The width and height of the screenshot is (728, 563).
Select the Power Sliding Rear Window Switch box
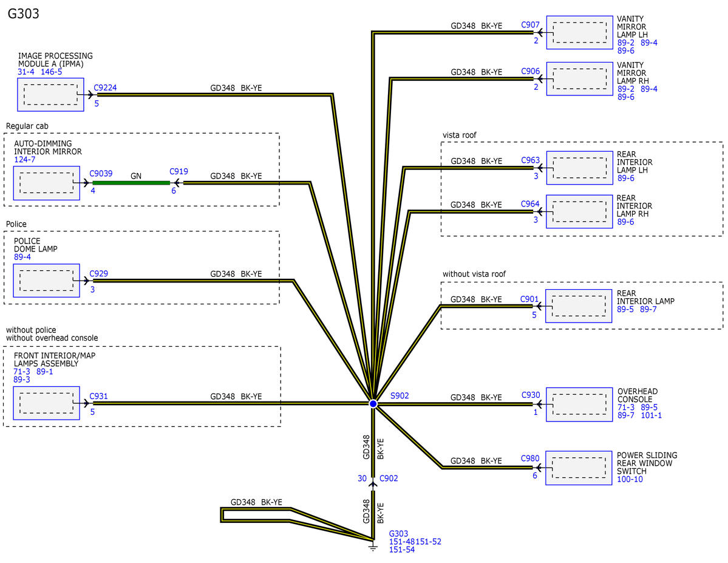pos(579,468)
